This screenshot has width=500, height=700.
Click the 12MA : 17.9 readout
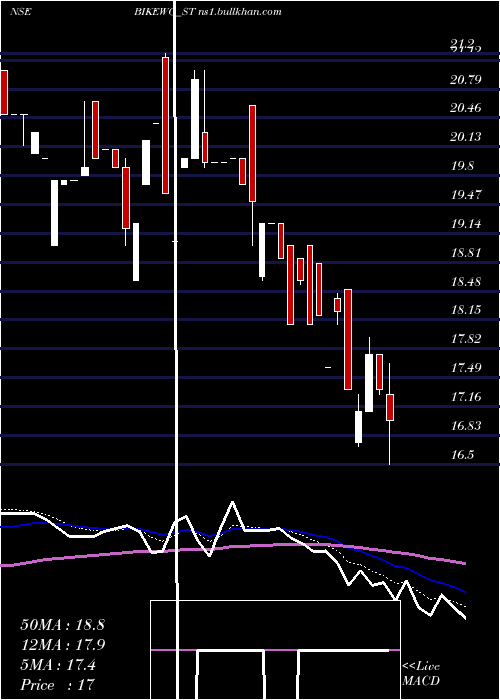[x=62, y=645]
